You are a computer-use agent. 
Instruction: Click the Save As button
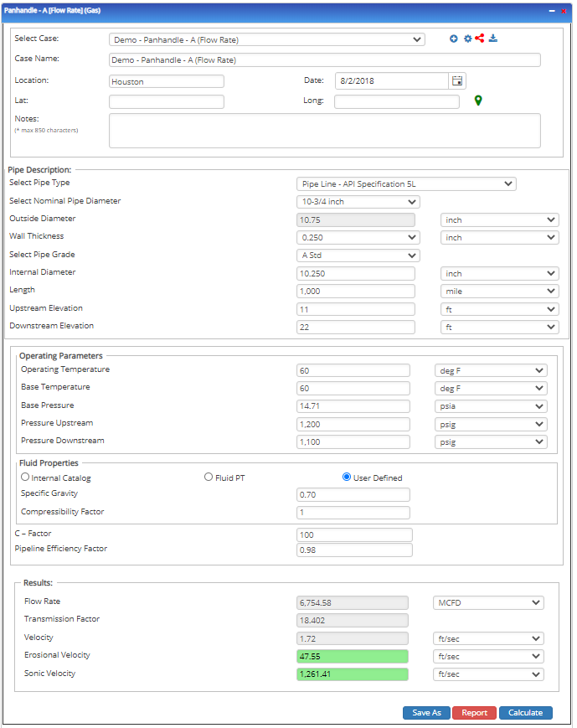pyautogui.click(x=426, y=712)
